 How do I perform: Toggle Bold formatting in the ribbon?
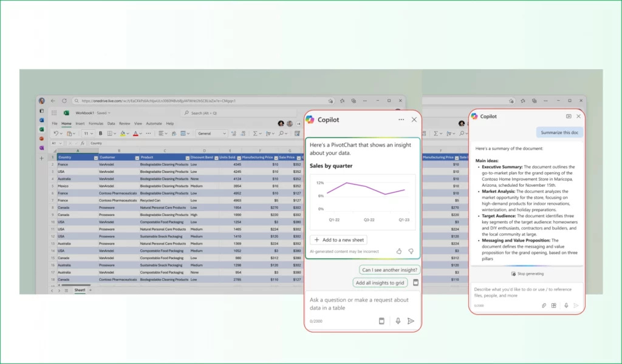click(100, 133)
